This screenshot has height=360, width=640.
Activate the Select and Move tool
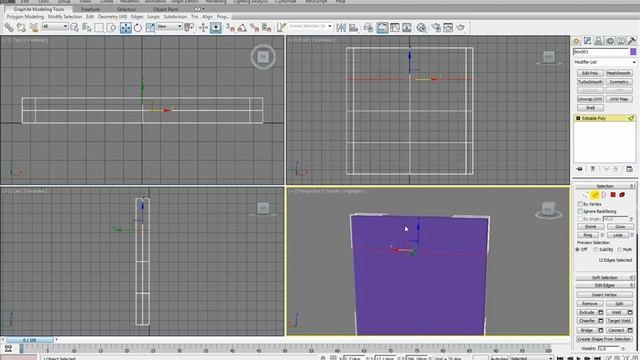(126, 27)
